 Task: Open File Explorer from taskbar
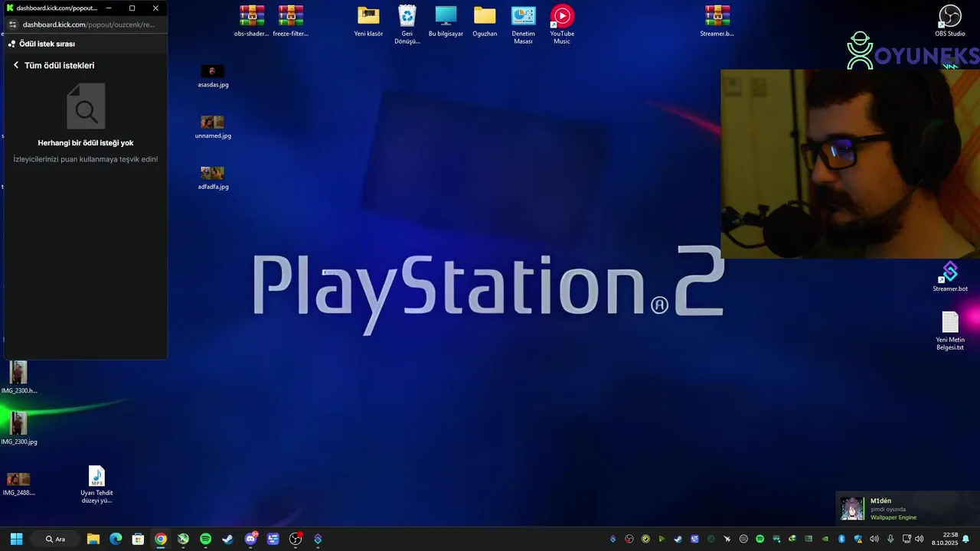coord(93,539)
